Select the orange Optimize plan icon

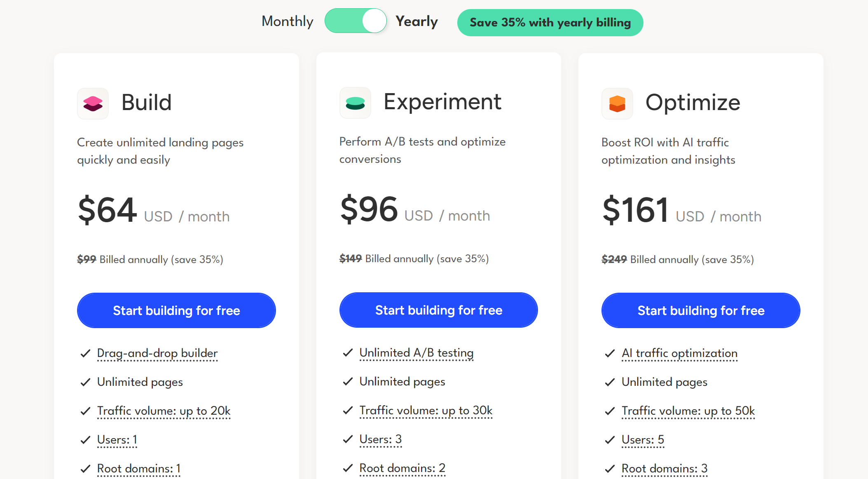coord(617,103)
